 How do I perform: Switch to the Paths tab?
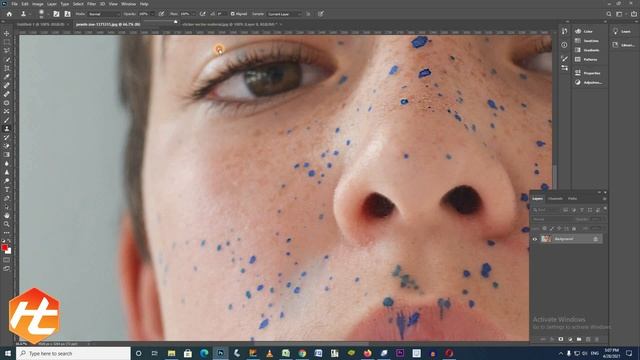(573, 199)
